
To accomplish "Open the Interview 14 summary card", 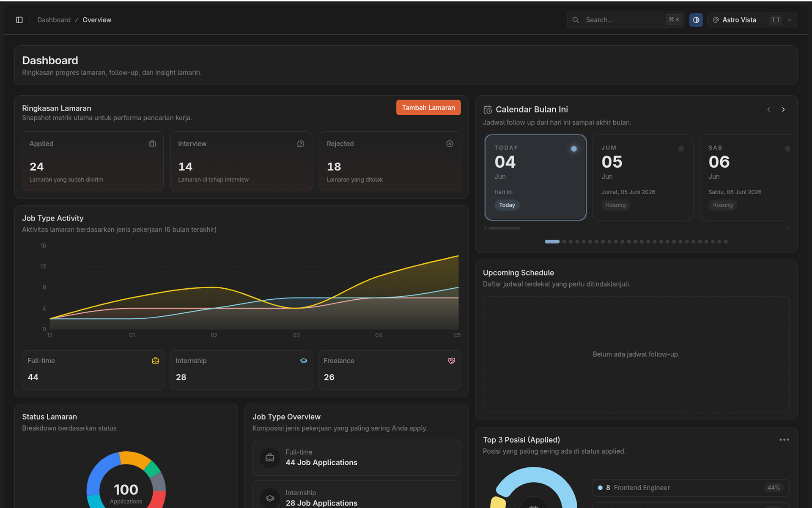I will click(x=241, y=161).
